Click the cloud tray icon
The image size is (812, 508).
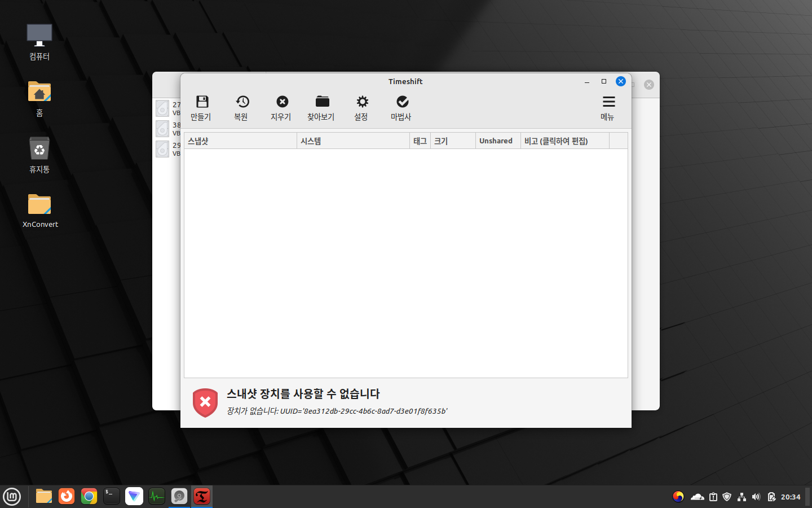698,497
